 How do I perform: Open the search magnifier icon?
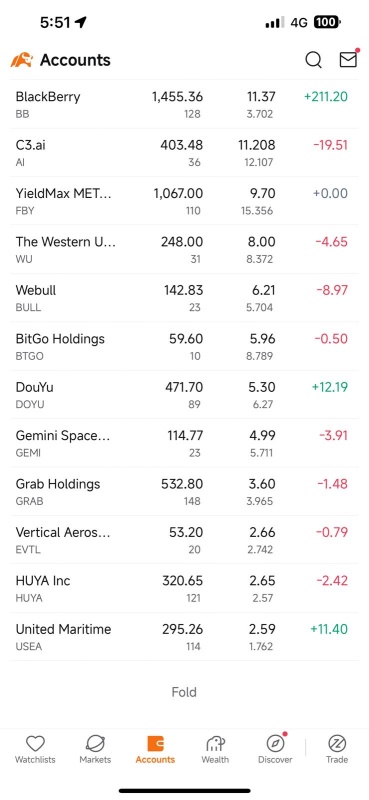[x=313, y=60]
